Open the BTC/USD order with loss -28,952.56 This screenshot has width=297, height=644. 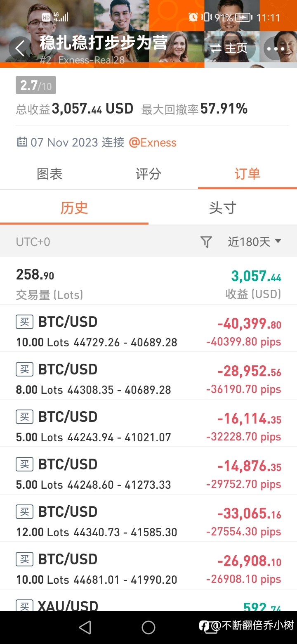pos(148,376)
